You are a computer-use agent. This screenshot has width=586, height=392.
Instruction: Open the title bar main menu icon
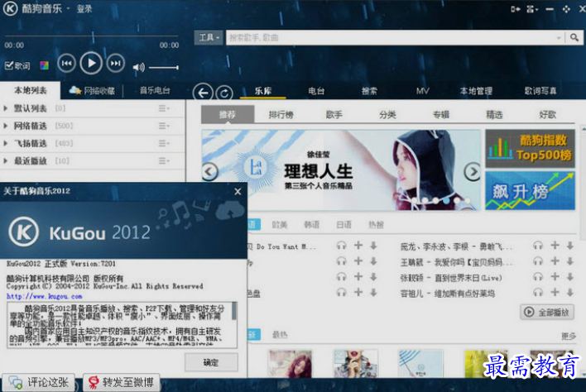[x=532, y=9]
